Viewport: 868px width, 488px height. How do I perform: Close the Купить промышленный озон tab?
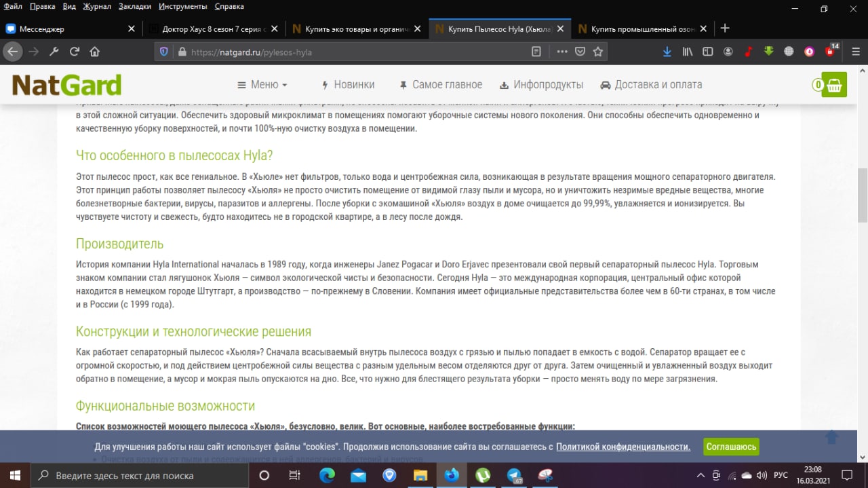click(x=703, y=29)
